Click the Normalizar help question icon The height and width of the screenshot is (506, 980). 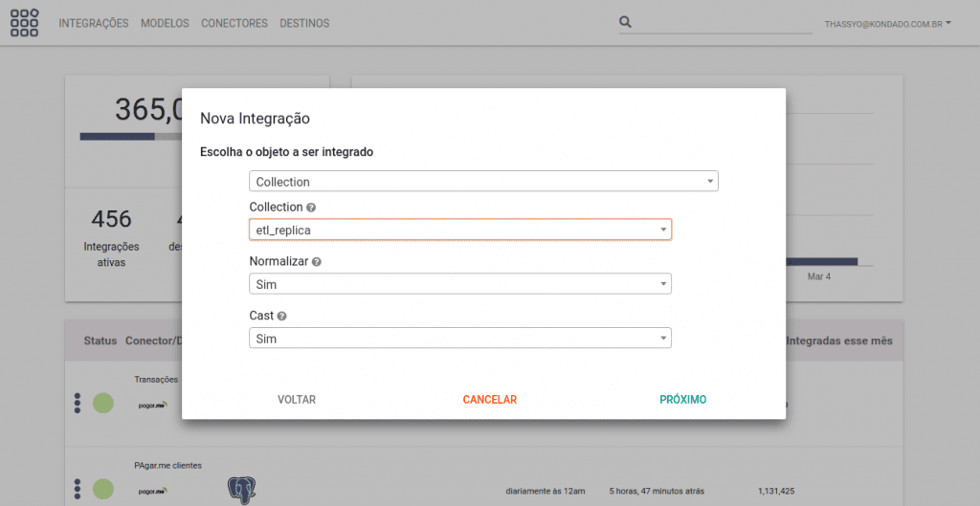click(316, 261)
